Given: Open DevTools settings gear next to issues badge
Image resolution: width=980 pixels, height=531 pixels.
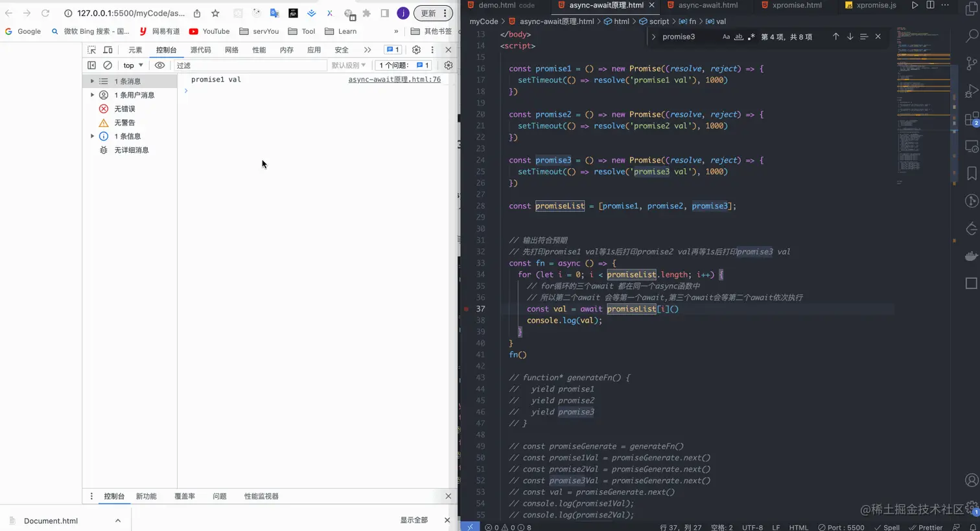Looking at the screenshot, I should [x=416, y=50].
